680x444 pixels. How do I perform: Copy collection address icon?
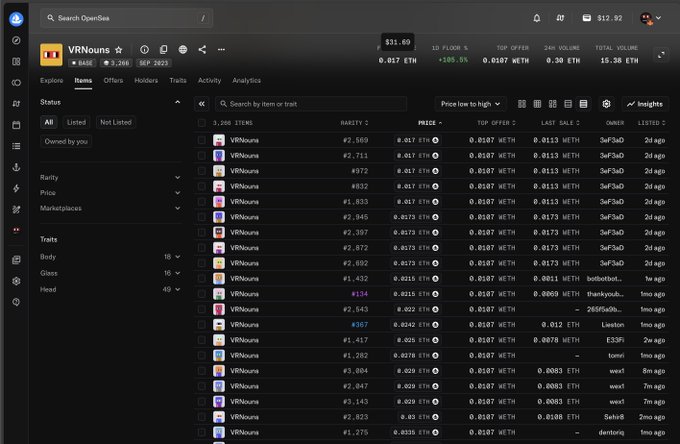[163, 49]
